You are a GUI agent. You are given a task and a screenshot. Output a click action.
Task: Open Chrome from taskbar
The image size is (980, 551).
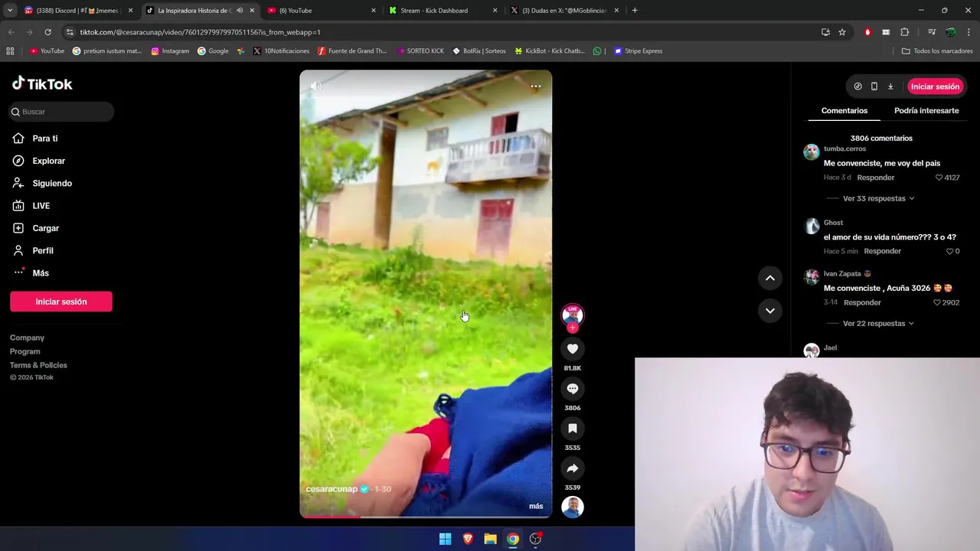[513, 539]
